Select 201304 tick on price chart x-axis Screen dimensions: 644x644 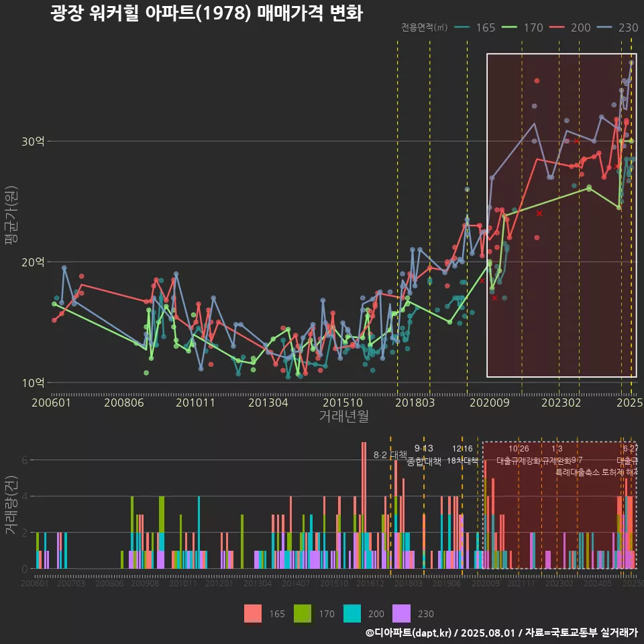pos(268,402)
